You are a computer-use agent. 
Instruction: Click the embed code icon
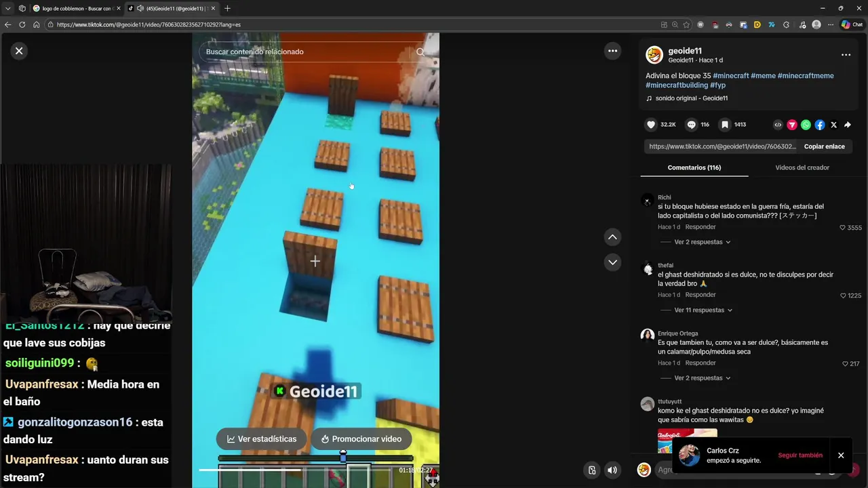pos(778,125)
